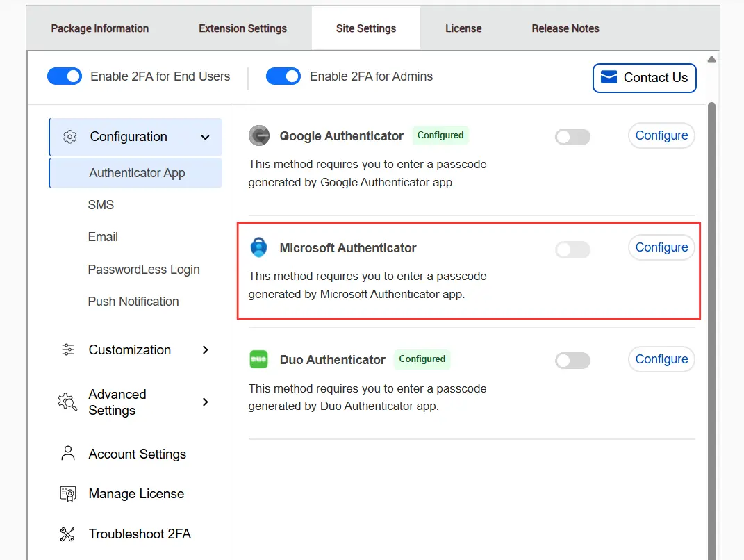Screen dimensions: 744x560
Task: Click Configure for Duo Authenticator
Action: [661, 359]
